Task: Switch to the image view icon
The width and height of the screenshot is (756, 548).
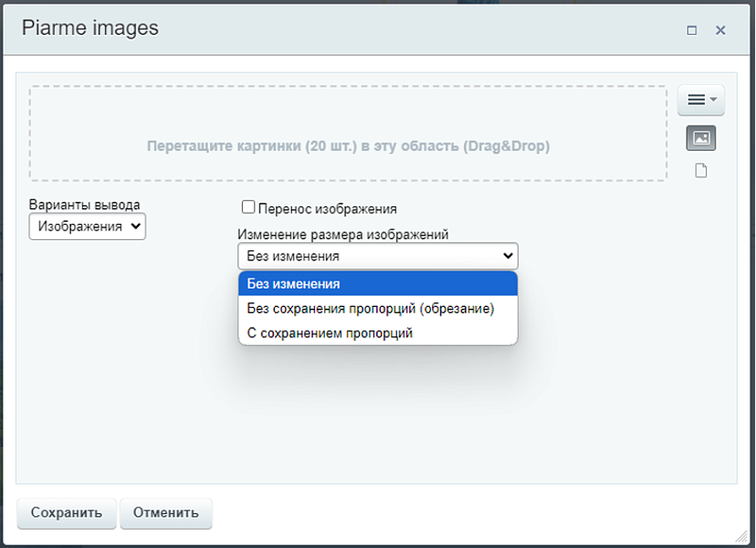Action: pos(701,138)
